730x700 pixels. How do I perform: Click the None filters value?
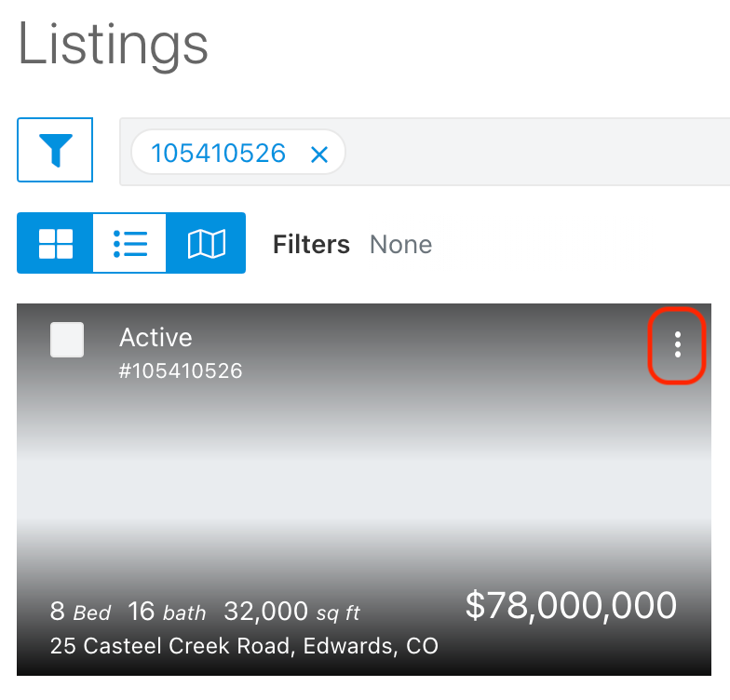tap(400, 244)
